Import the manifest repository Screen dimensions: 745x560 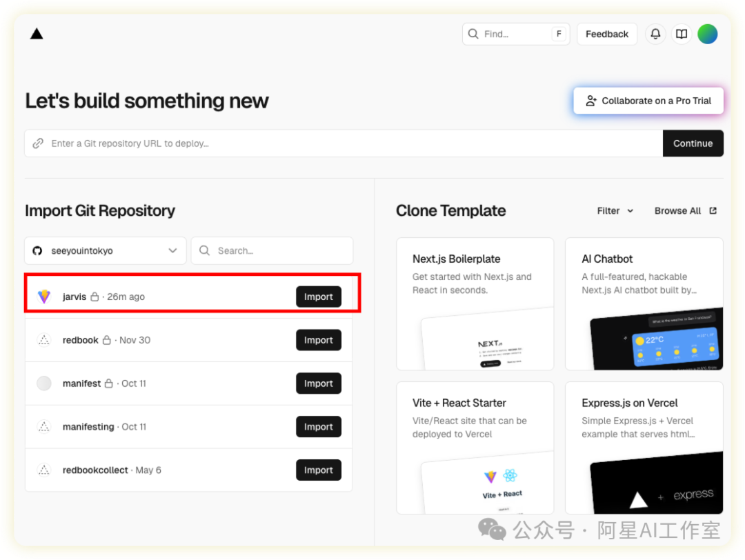pos(318,383)
